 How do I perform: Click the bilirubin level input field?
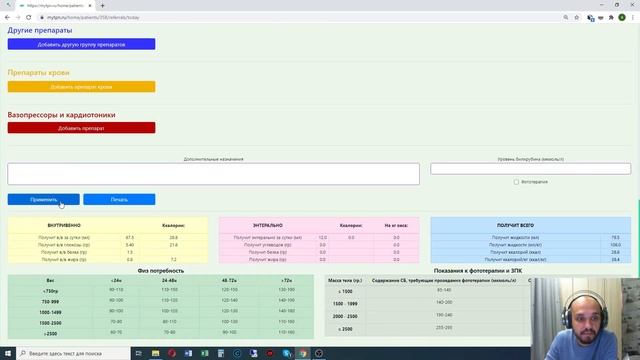pos(531,169)
